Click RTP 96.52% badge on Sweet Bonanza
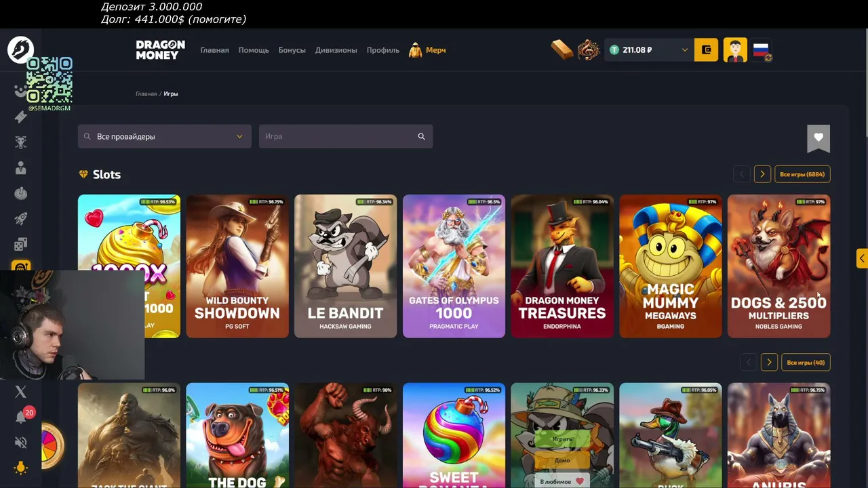 pyautogui.click(x=483, y=390)
